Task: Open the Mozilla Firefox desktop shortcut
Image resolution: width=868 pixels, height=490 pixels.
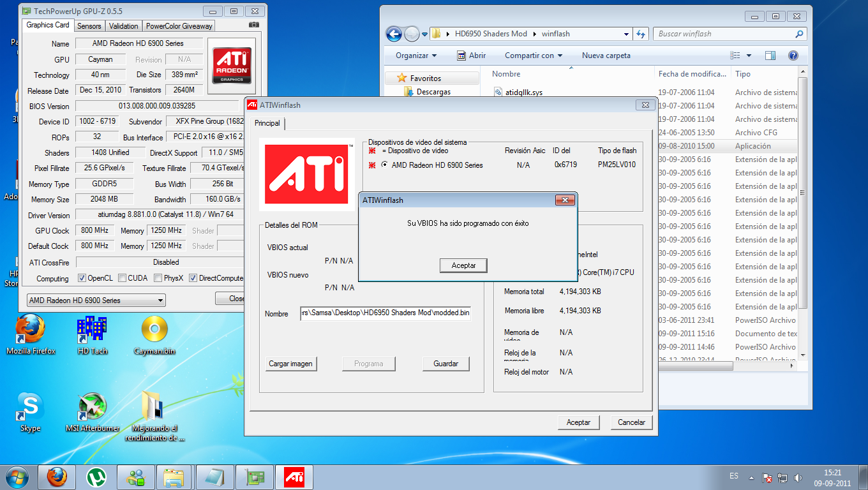Action: coord(31,334)
